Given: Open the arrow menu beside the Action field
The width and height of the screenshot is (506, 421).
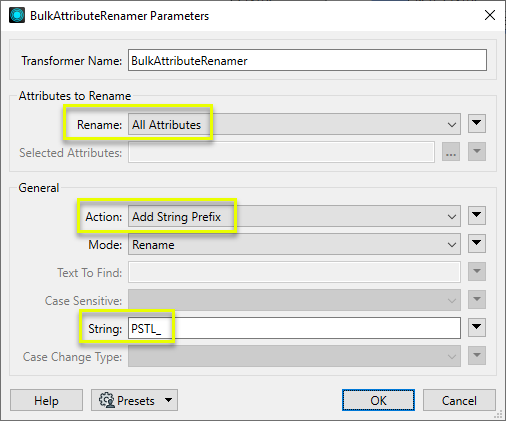Looking at the screenshot, I should 477,215.
